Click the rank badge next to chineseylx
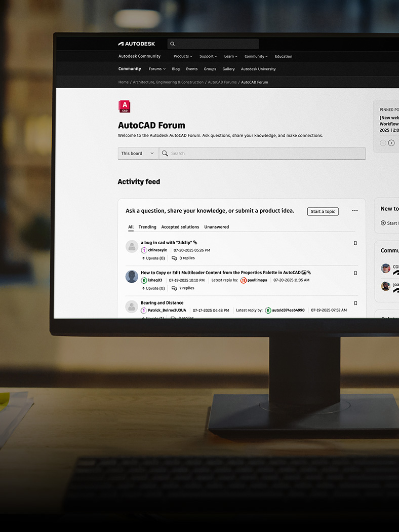Viewport: 399px width, 532px height. [144, 250]
